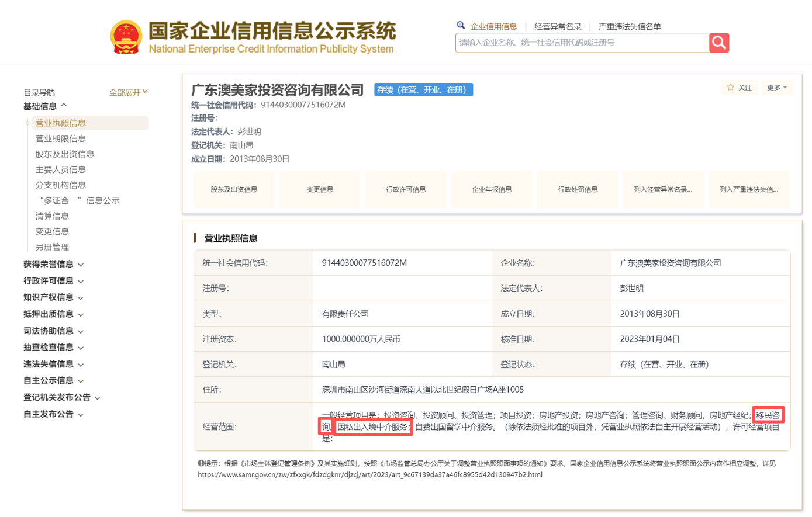This screenshot has height=517, width=812.
Task: Open the 行政处罚信息 quick tab
Action: pos(578,189)
